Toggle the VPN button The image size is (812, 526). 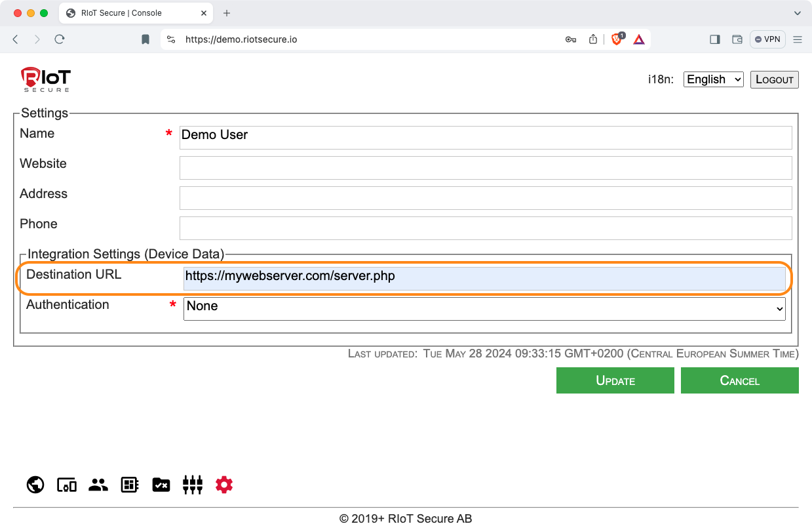[767, 39]
